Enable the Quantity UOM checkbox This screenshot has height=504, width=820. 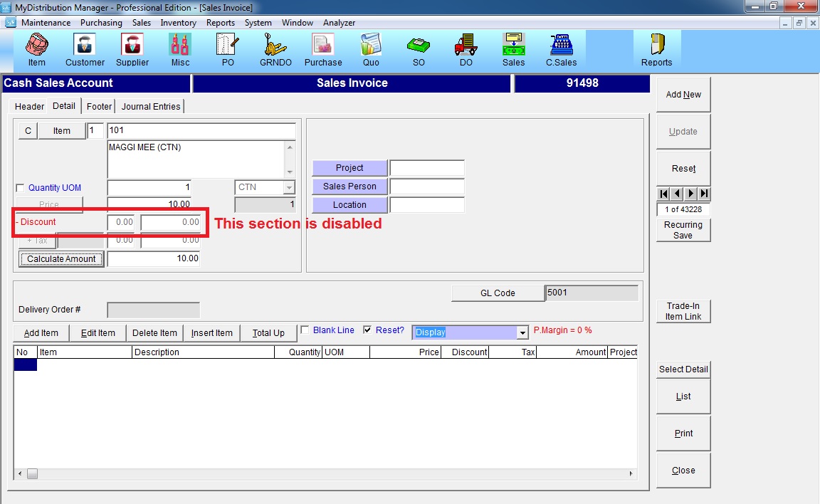[x=20, y=188]
